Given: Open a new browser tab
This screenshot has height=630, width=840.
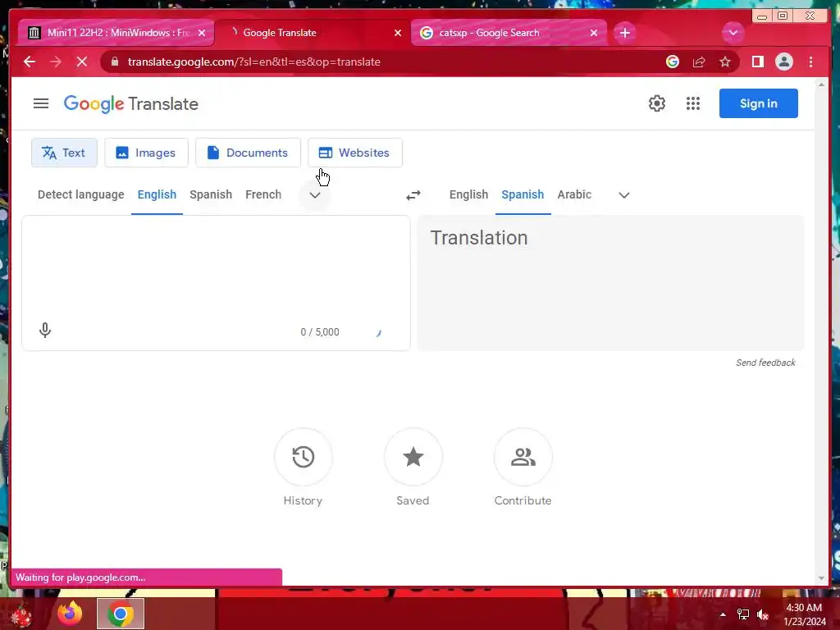Looking at the screenshot, I should coord(624,33).
